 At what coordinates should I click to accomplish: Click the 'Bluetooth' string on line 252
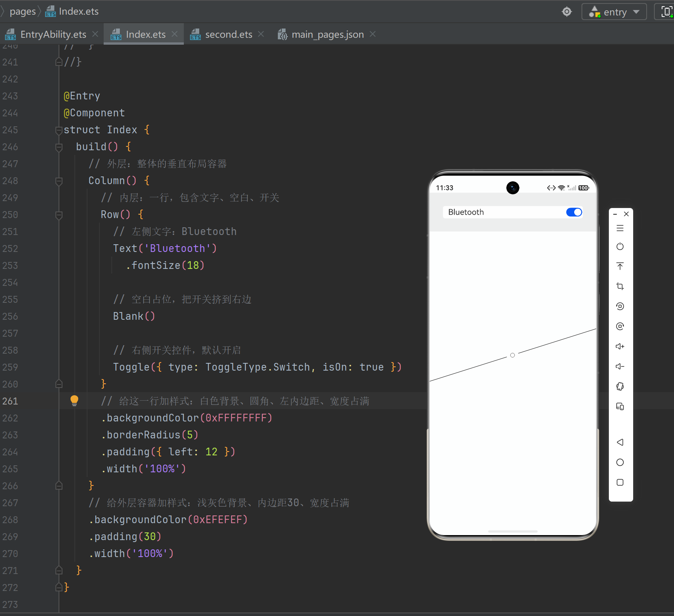pos(177,248)
